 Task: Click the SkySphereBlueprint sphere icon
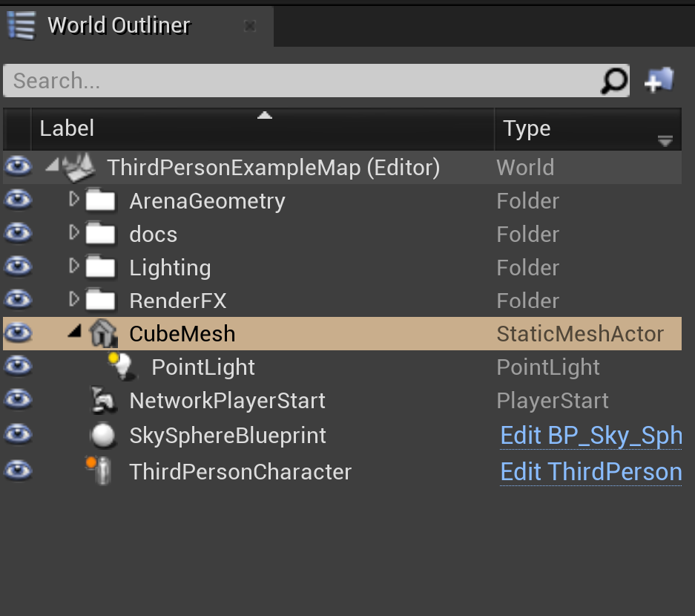point(103,435)
